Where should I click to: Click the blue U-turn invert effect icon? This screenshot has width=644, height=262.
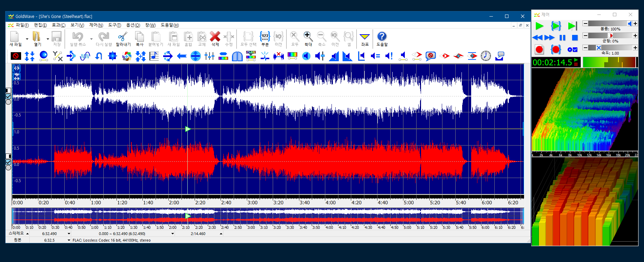pyautogui.click(x=99, y=56)
